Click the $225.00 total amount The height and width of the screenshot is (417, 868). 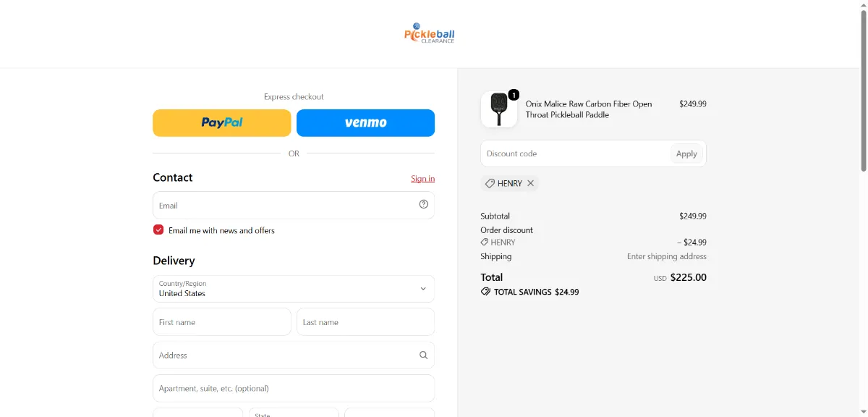tap(689, 277)
